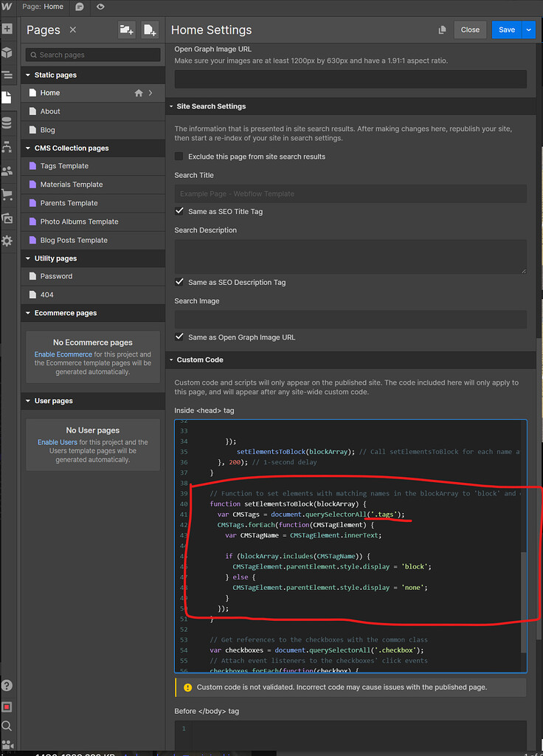Click the Search pages input field
The height and width of the screenshot is (756, 543).
pyautogui.click(x=92, y=55)
